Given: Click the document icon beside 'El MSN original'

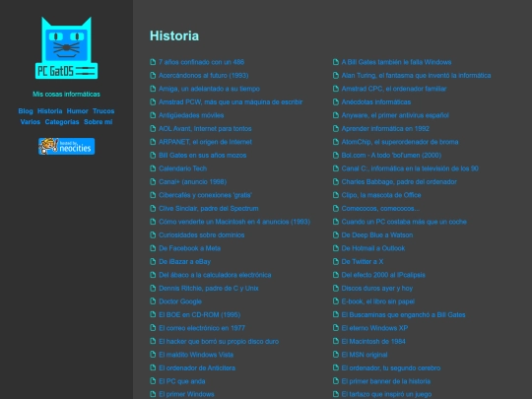Looking at the screenshot, I should pos(336,355).
